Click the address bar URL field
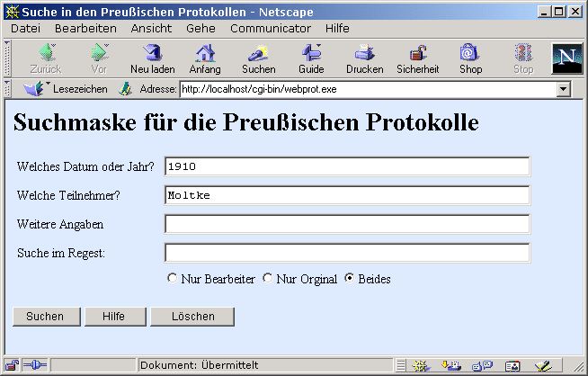The image size is (588, 376). (369, 89)
